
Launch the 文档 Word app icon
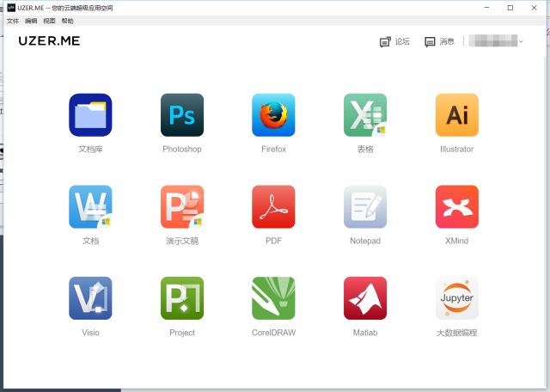[90, 206]
